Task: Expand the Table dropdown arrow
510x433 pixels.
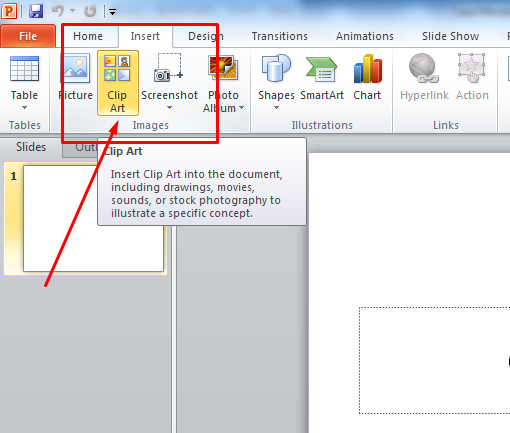Action: tap(24, 108)
